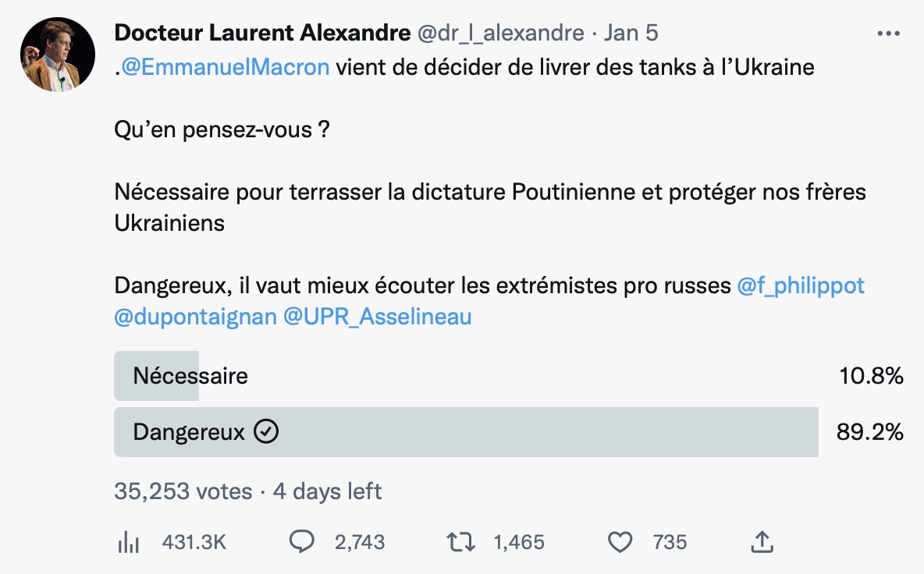Click the 2,743 replies count
This screenshot has height=574, width=924.
click(x=360, y=541)
